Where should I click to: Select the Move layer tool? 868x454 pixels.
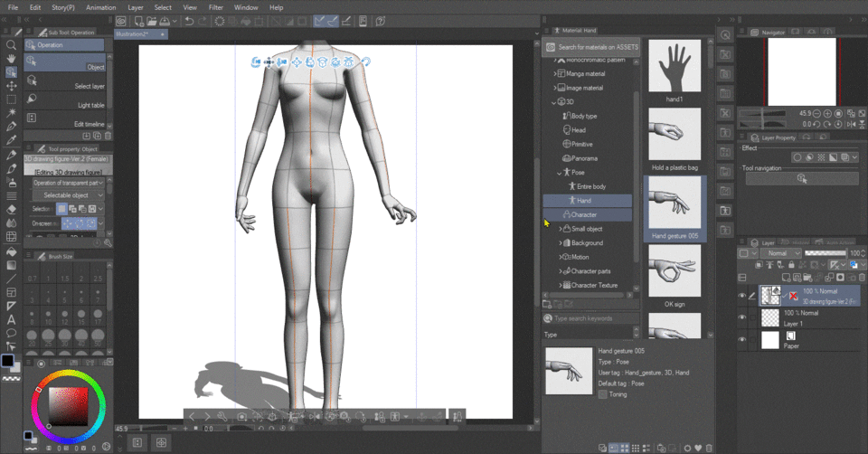click(x=11, y=86)
